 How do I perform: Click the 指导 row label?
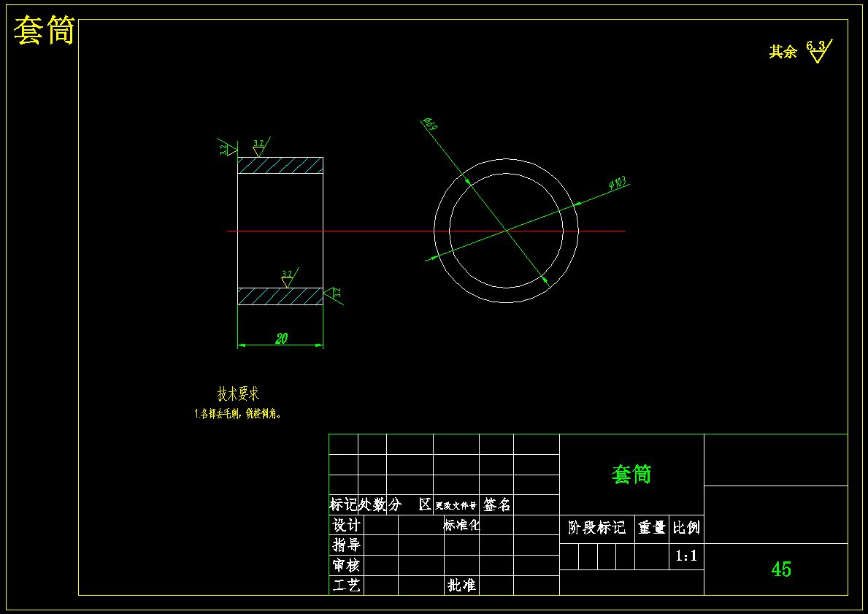coord(347,545)
